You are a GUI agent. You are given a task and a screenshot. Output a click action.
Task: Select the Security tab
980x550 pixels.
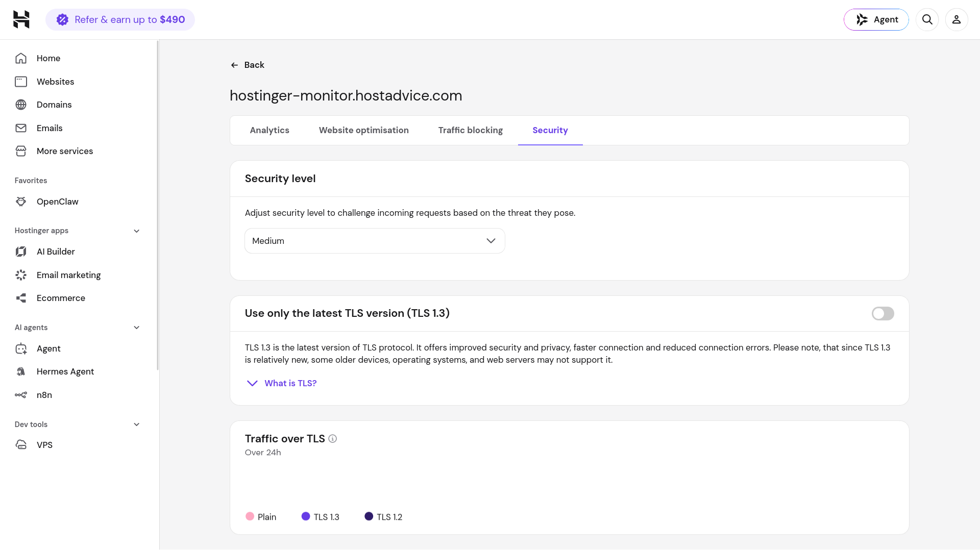click(550, 130)
